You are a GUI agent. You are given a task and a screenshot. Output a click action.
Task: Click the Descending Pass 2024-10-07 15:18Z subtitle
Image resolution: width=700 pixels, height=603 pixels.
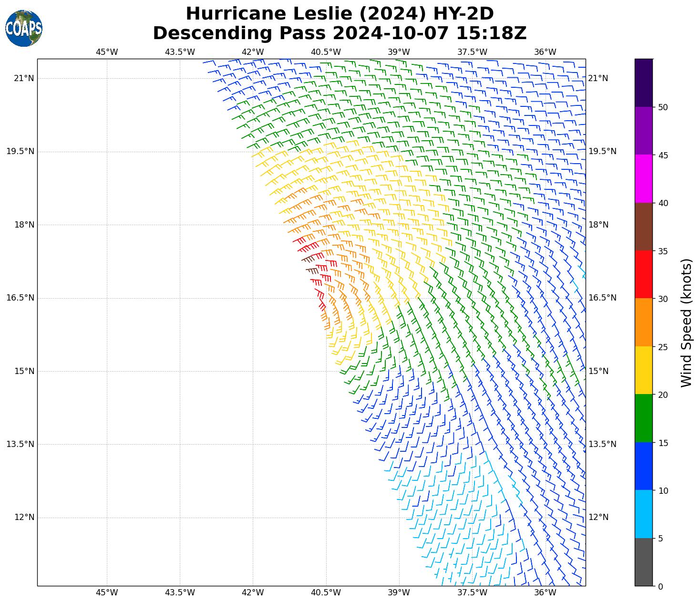(x=340, y=33)
